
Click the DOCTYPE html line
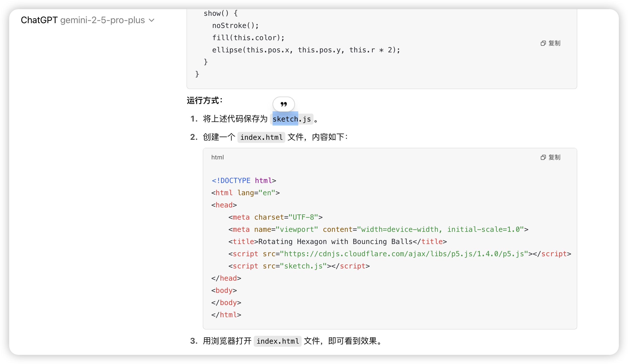244,180
